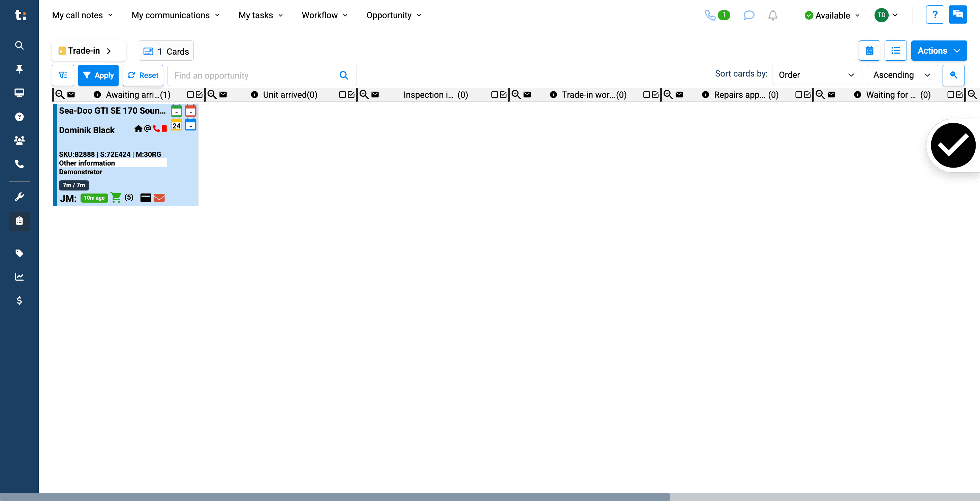Click the phone calls icon with badge 1

pyautogui.click(x=717, y=15)
